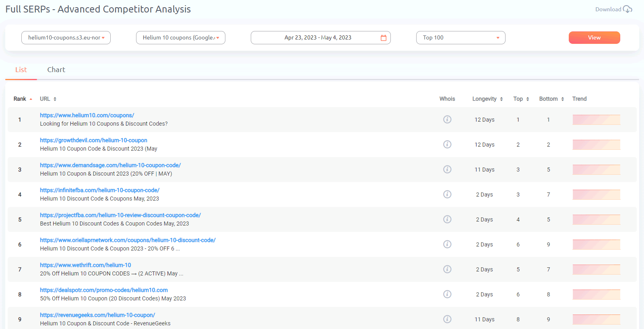This screenshot has width=644, height=329.
Task: Open wethrift.com/helium-10 link
Action: [x=85, y=265]
